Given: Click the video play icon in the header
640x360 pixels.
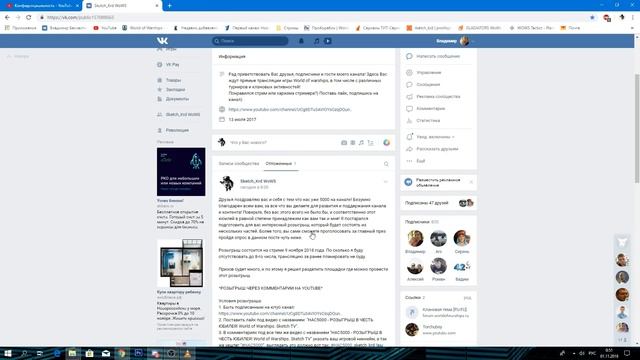Looking at the screenshot, I should tap(328, 41).
